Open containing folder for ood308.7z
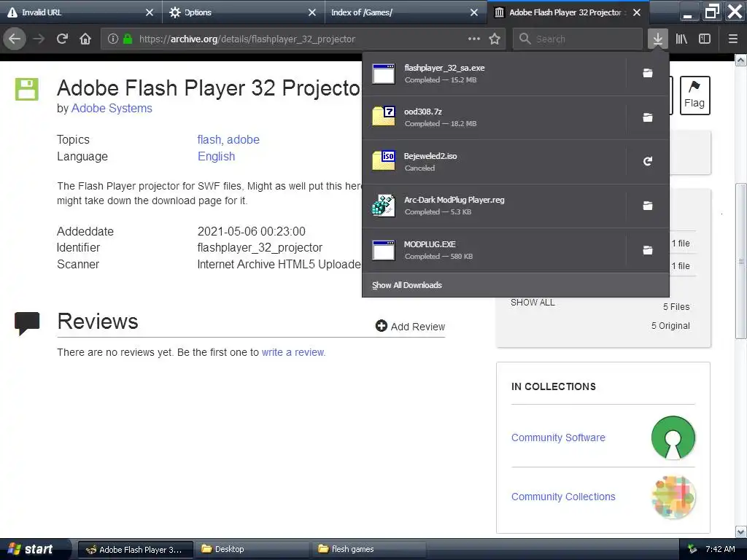The height and width of the screenshot is (560, 747). click(648, 117)
